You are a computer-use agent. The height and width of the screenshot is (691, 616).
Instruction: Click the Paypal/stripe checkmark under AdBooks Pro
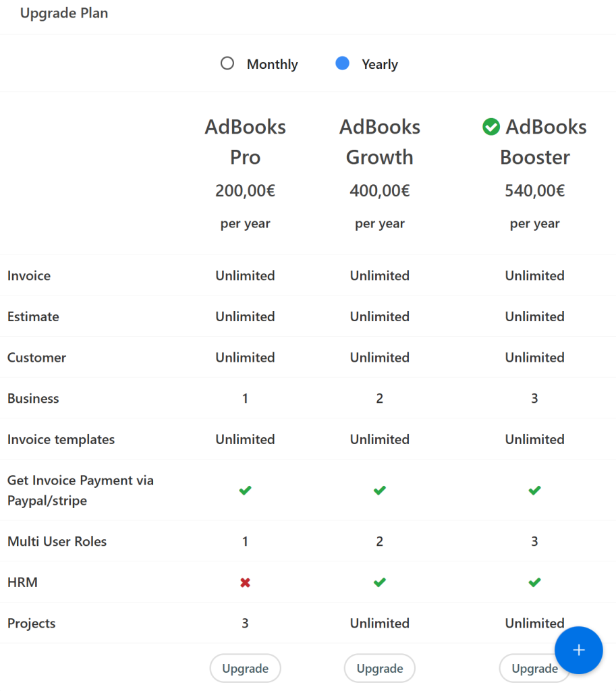coord(245,491)
